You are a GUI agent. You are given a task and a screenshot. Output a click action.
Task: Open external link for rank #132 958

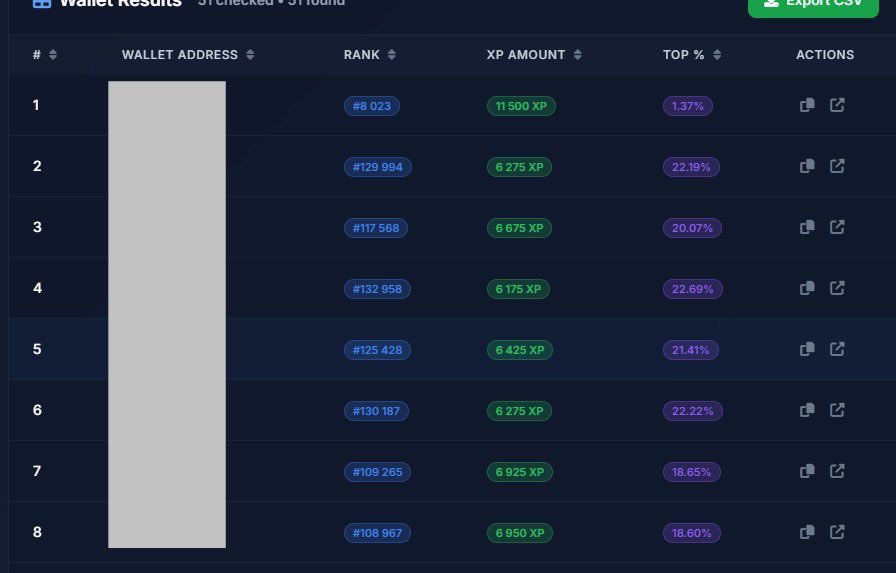pyautogui.click(x=837, y=288)
